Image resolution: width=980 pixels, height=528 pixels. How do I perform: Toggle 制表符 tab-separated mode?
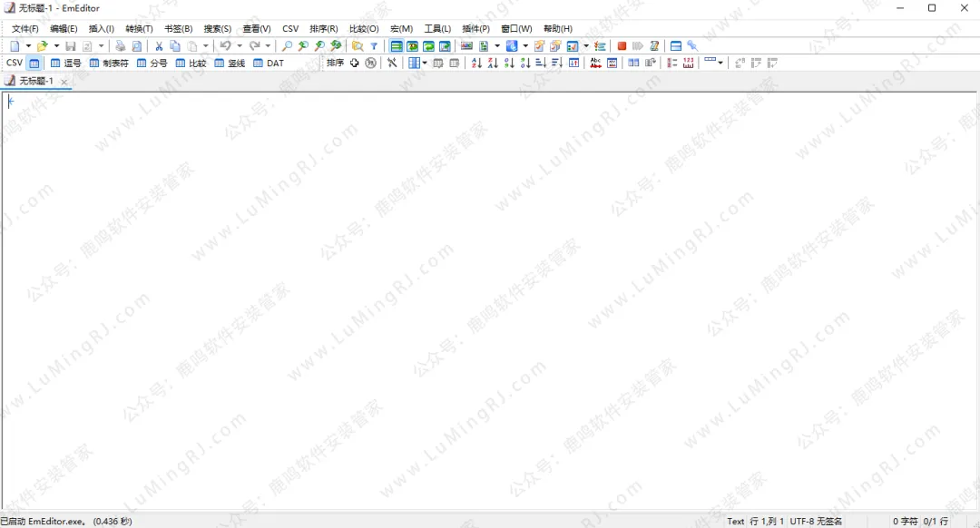coord(108,64)
